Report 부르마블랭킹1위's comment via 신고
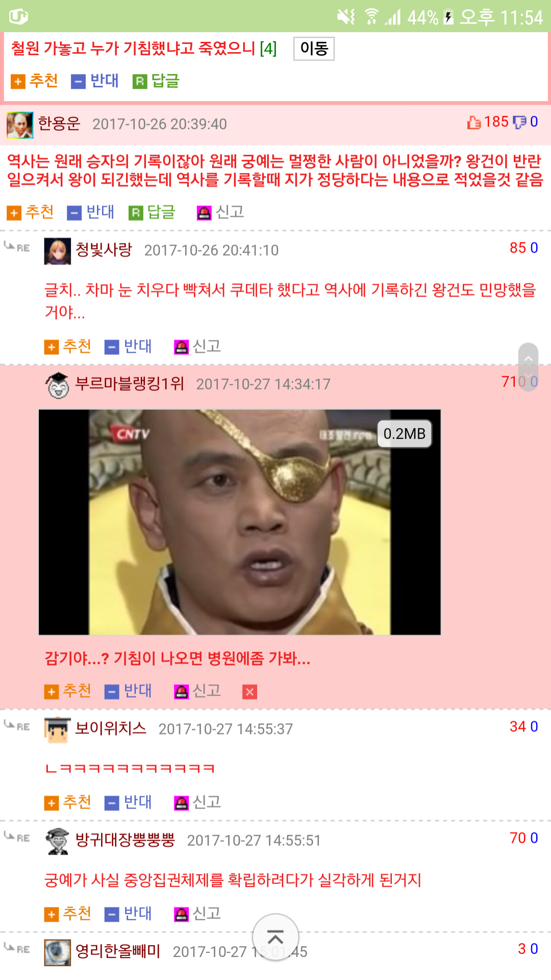Screen dimensions: 551x980 (197, 691)
